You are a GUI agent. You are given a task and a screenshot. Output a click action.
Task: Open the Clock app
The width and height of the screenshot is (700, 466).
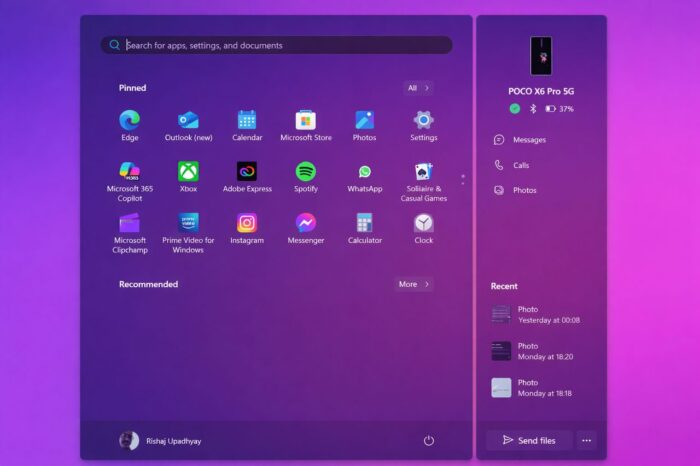click(424, 229)
